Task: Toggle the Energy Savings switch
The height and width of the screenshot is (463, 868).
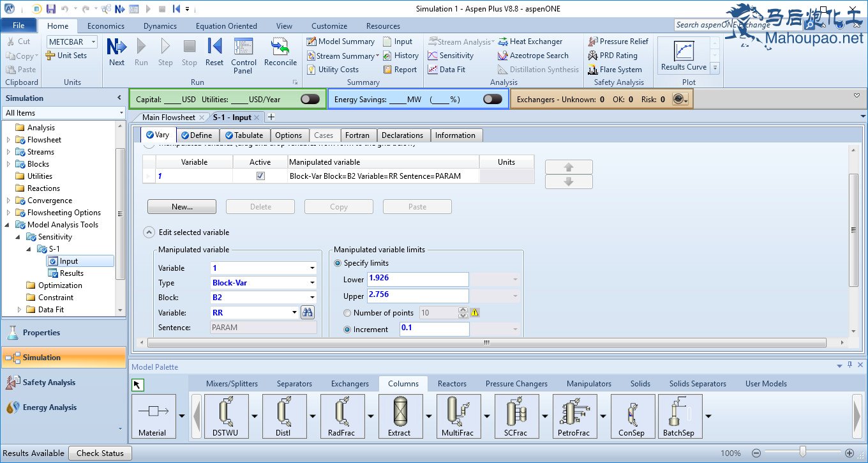Action: (x=493, y=99)
